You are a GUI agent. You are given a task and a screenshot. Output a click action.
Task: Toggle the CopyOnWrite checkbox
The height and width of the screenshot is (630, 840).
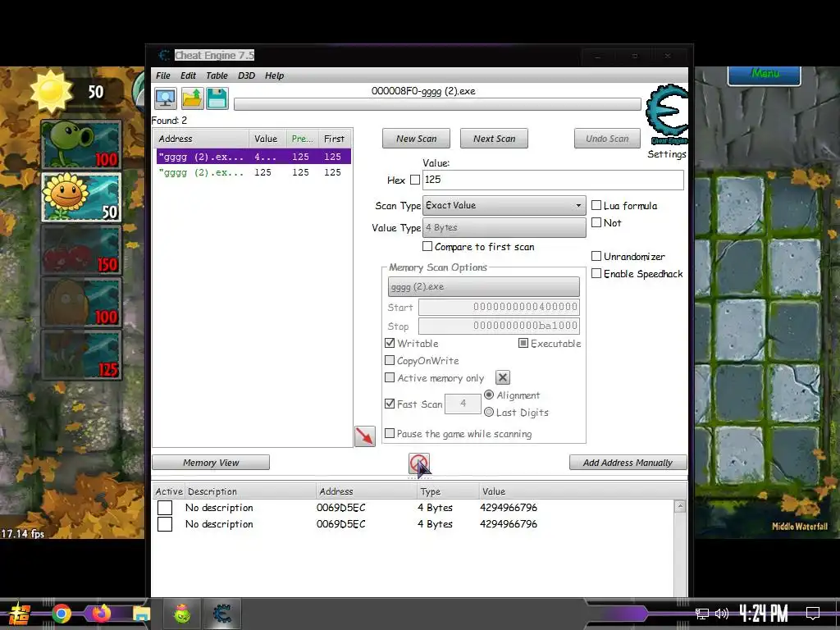click(390, 360)
